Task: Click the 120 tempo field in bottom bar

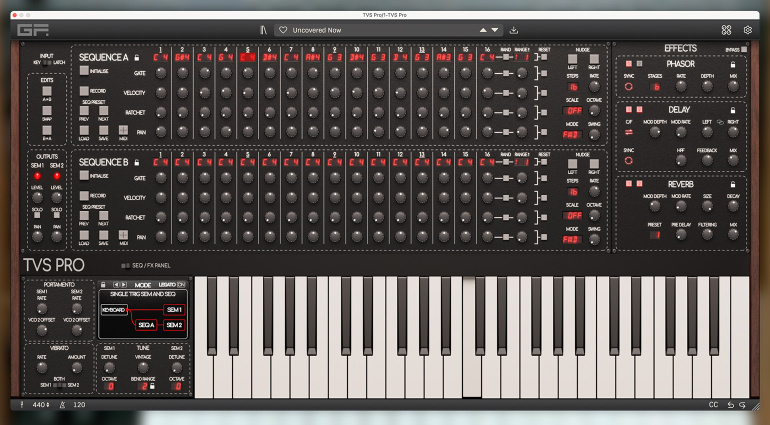Action: pyautogui.click(x=79, y=405)
